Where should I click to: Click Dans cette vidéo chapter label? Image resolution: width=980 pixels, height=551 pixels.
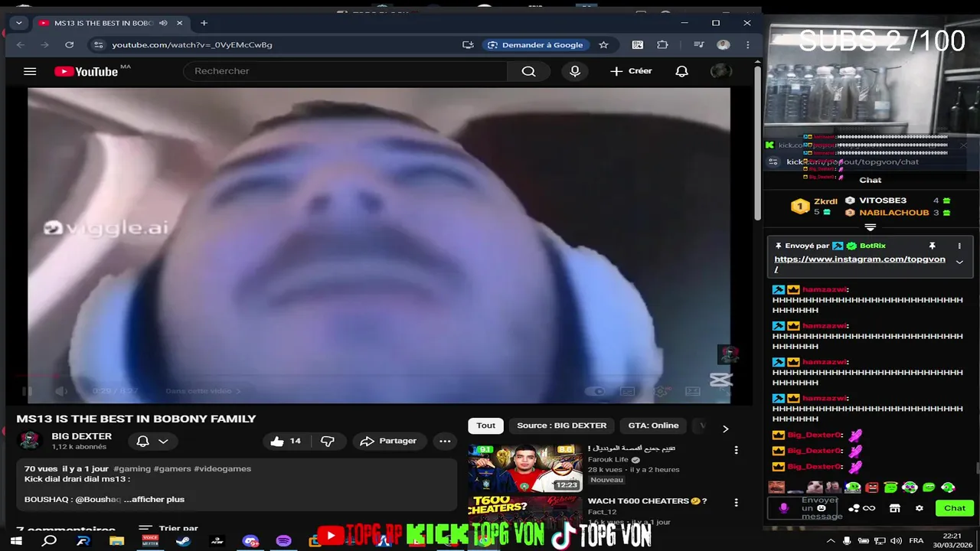coord(204,391)
